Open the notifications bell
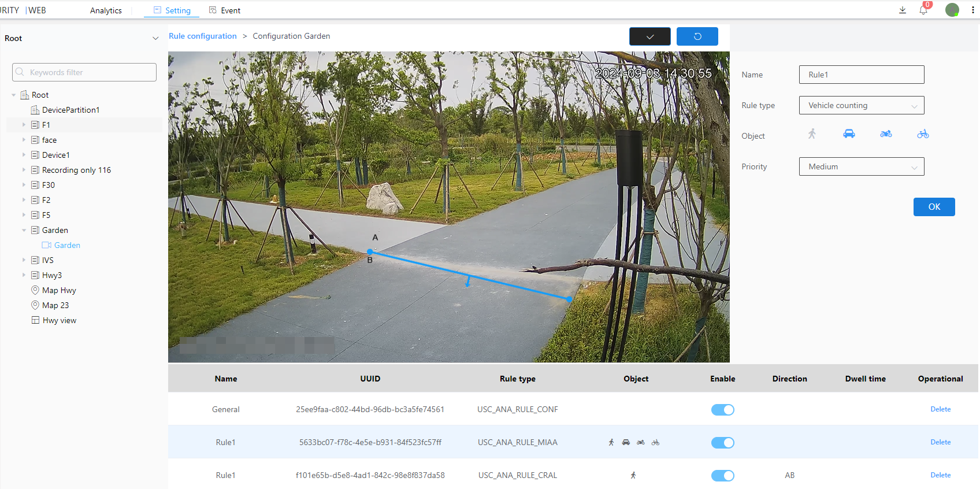The image size is (980, 489). coord(923,10)
